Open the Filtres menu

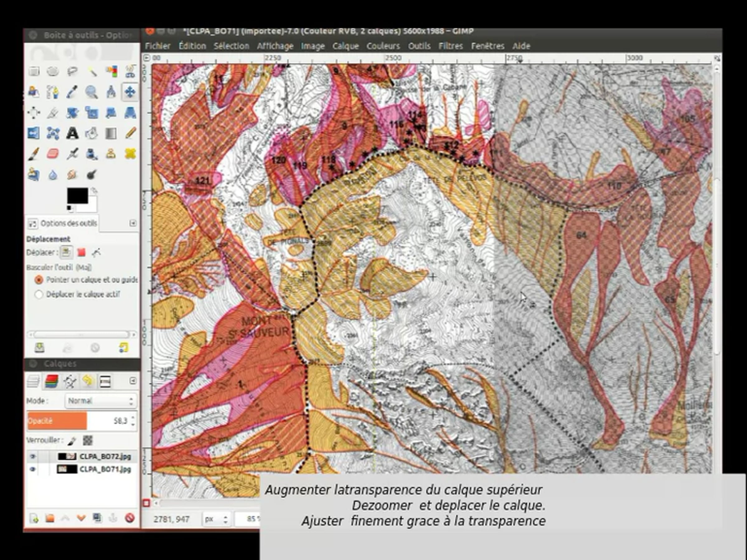[450, 46]
